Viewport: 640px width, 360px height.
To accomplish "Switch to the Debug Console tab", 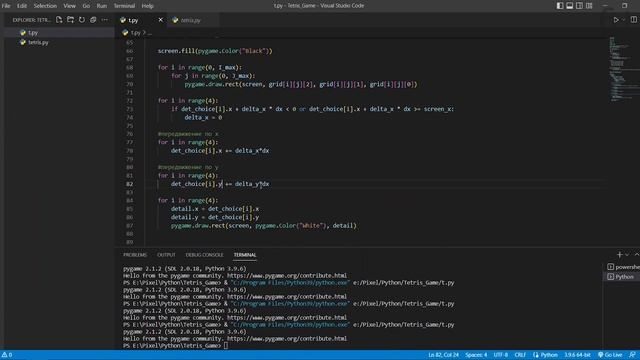I will pyautogui.click(x=204, y=255).
